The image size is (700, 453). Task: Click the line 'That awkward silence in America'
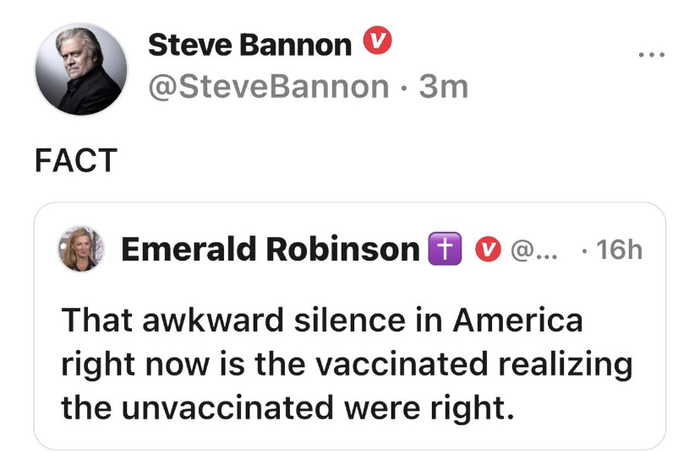coord(321,321)
